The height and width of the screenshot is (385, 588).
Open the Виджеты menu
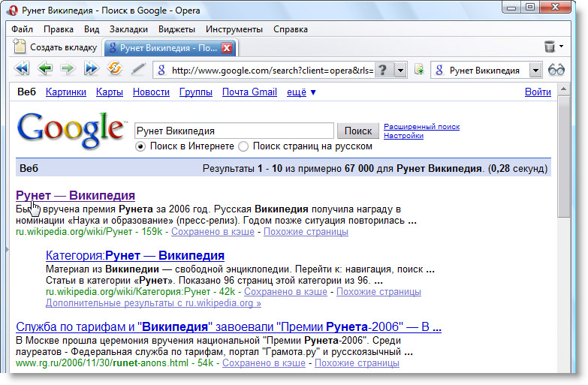click(x=176, y=29)
